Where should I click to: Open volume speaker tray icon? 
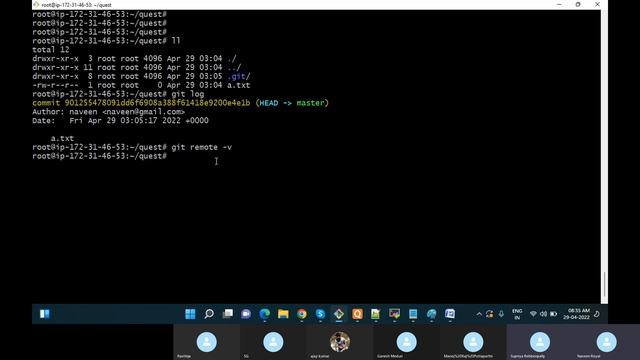(x=543, y=314)
